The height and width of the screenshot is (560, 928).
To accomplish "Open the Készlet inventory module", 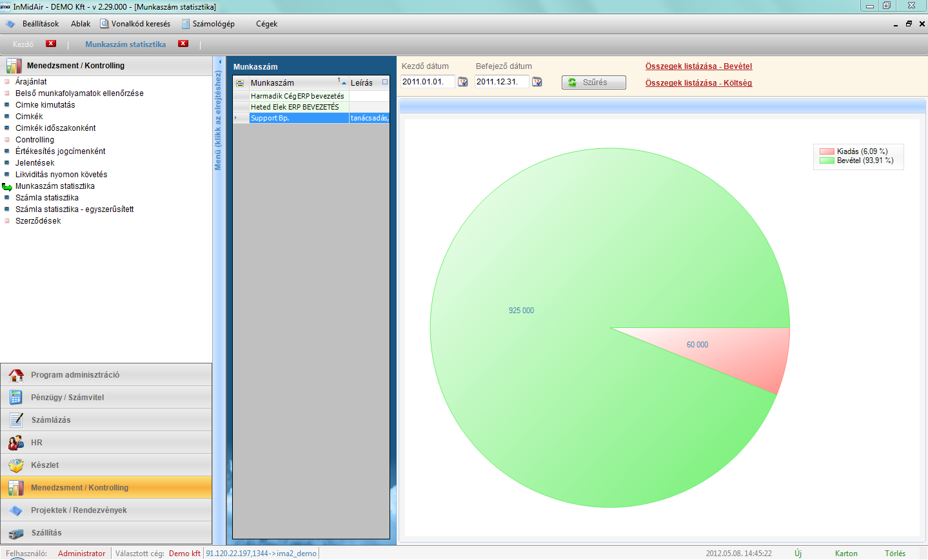I will coord(106,465).
